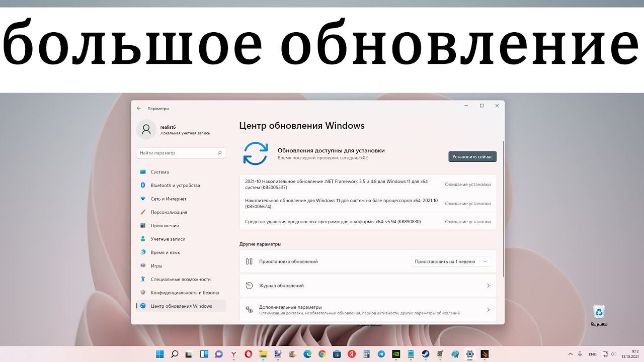Open Task View on the taskbar

pyautogui.click(x=189, y=354)
